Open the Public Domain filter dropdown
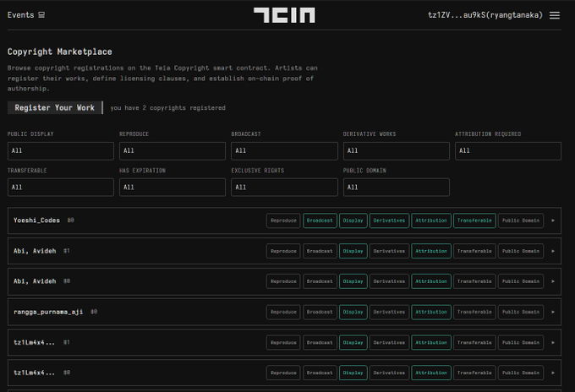575x392 pixels. 397,188
